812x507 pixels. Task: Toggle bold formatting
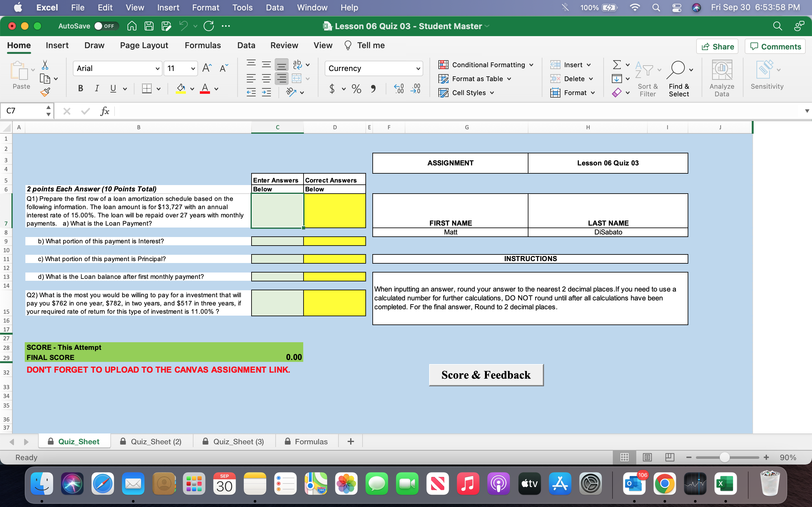pos(80,88)
